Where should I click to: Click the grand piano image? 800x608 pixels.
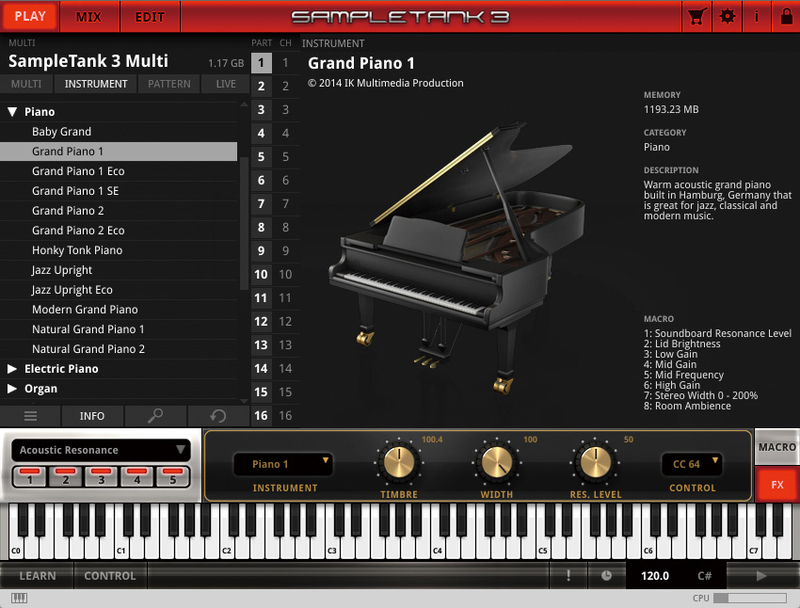click(x=457, y=258)
